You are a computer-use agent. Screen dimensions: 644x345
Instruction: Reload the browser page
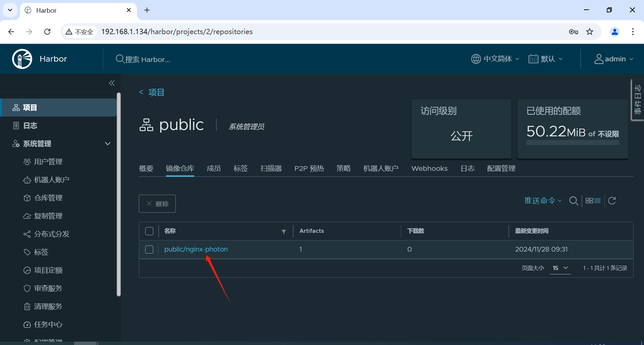coord(47,31)
